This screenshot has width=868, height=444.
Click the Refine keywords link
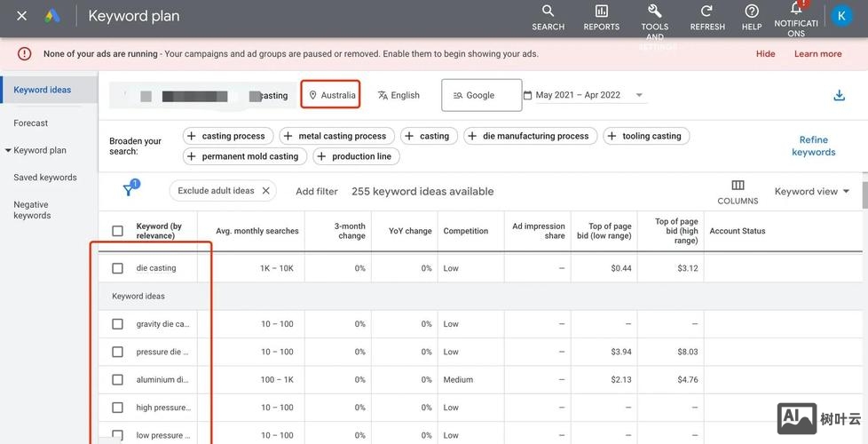[813, 146]
